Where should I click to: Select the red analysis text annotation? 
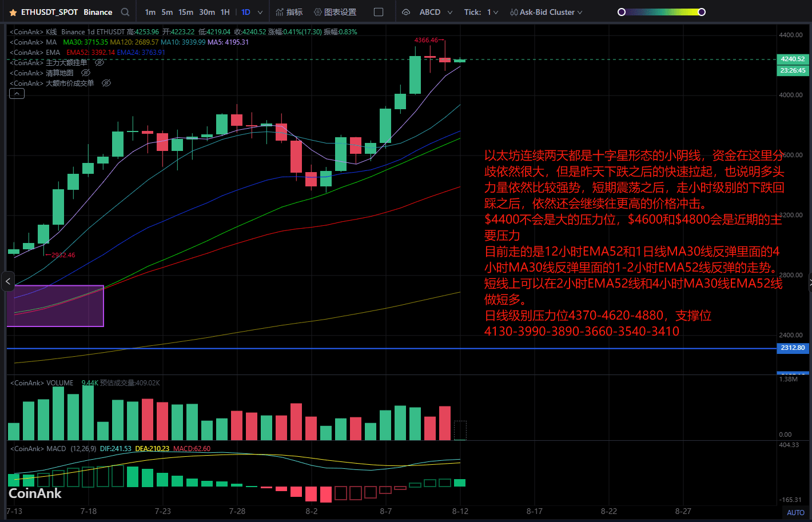pyautogui.click(x=634, y=244)
